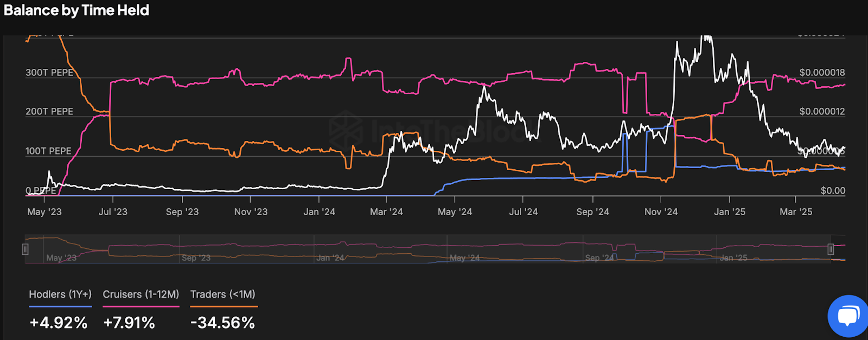868x340 pixels.
Task: Click the $0.000012 price axis label
Action: tap(822, 112)
